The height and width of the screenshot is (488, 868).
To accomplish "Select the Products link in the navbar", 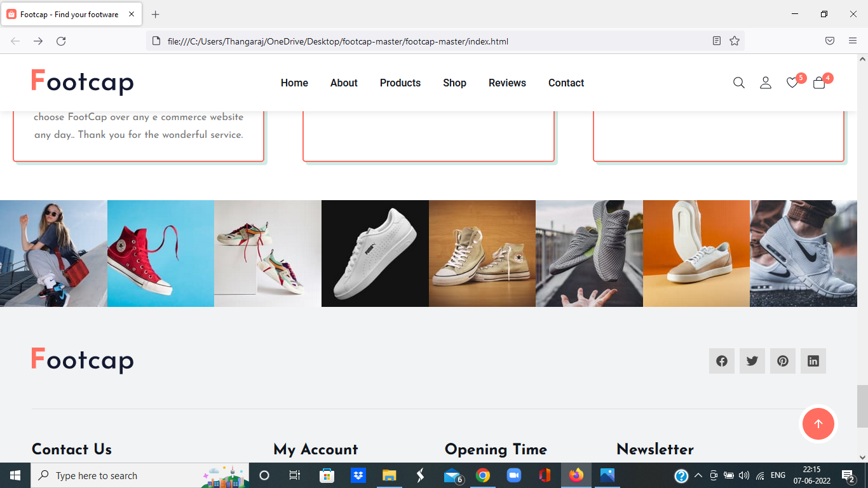I will 400,83.
